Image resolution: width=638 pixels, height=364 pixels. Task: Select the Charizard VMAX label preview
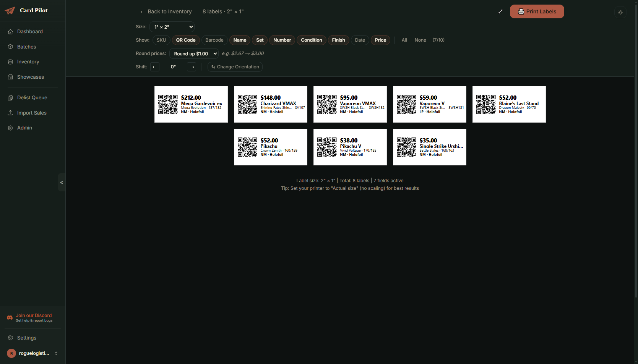click(x=270, y=104)
